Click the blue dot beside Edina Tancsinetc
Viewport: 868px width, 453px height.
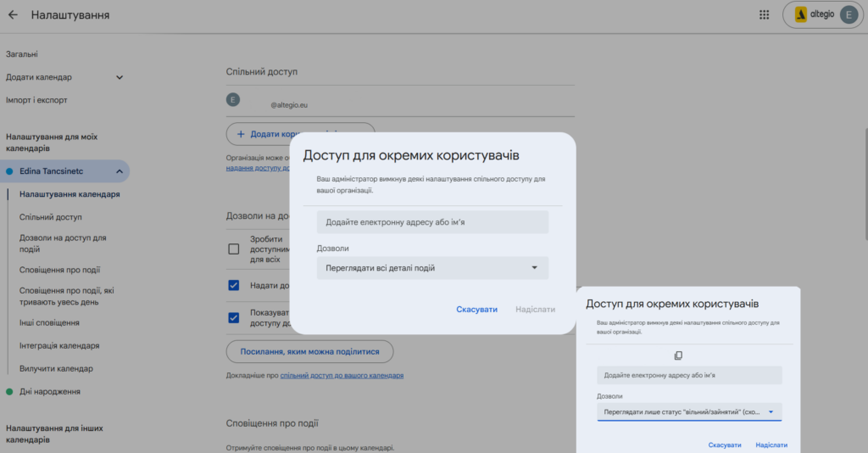(9, 171)
